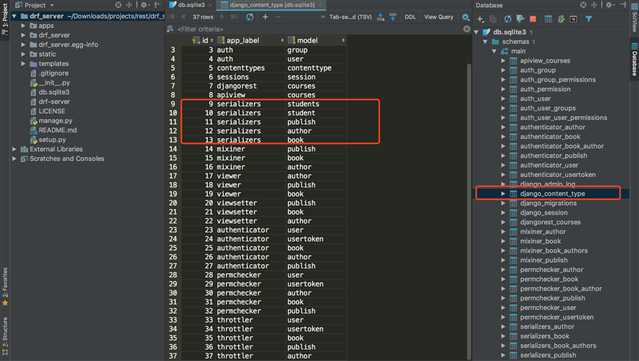
Task: Click the delete row minus icon
Action: pos(278,17)
